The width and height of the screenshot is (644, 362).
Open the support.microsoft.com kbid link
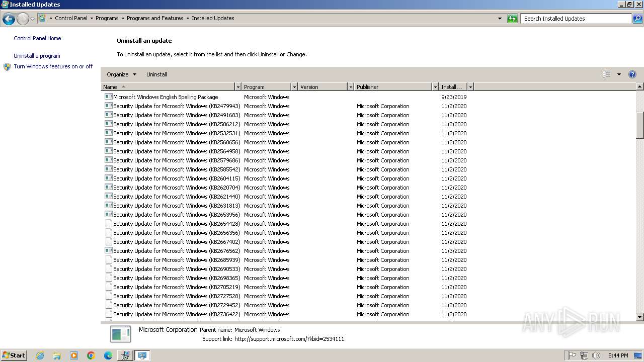tap(289, 339)
